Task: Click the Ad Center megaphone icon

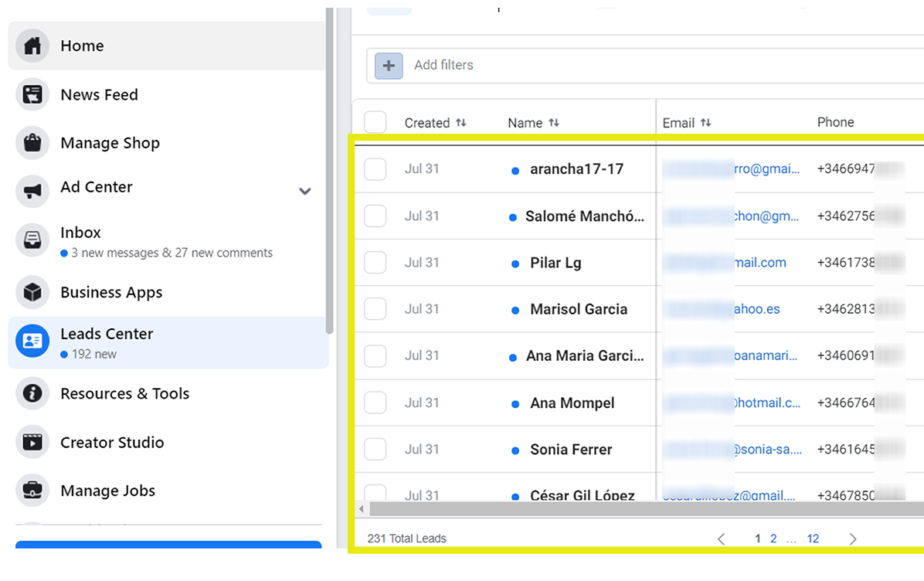Action: tap(32, 190)
